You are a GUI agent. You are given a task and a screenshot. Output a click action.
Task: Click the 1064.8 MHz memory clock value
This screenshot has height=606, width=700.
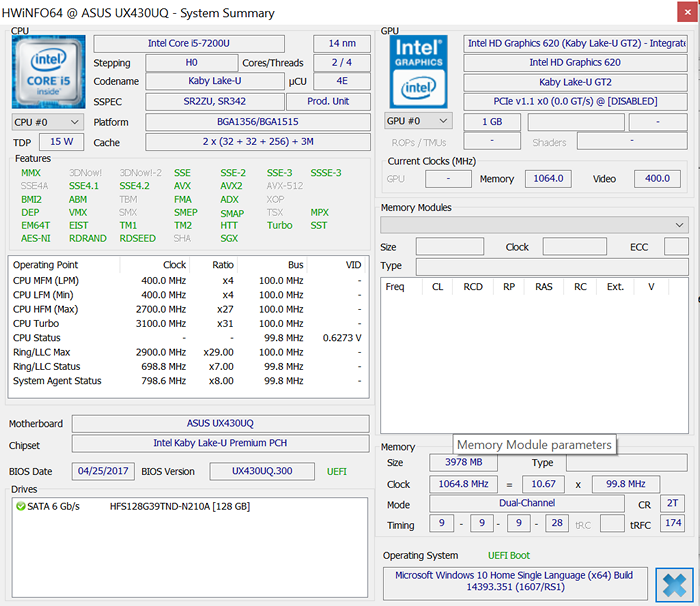point(463,484)
